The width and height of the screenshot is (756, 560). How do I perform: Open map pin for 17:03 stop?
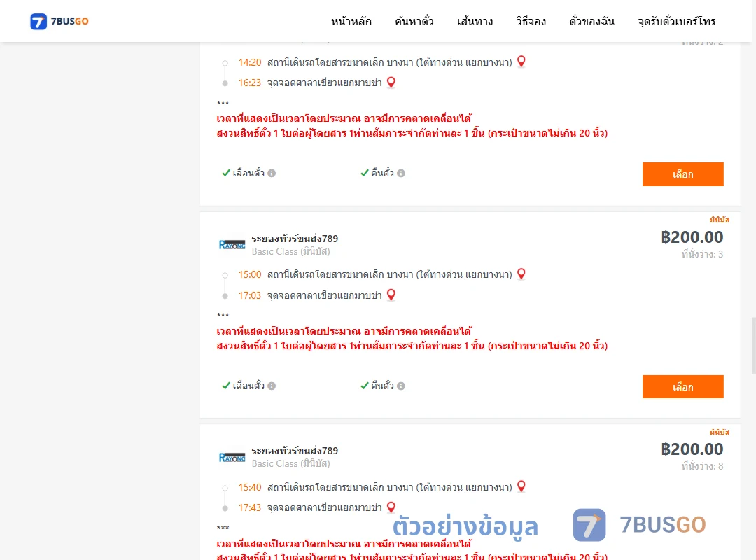point(391,295)
